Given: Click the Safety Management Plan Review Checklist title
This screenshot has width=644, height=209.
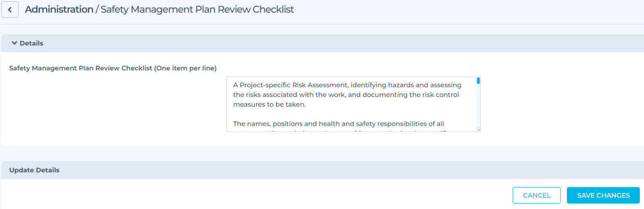Looking at the screenshot, I should pyautogui.click(x=197, y=9).
